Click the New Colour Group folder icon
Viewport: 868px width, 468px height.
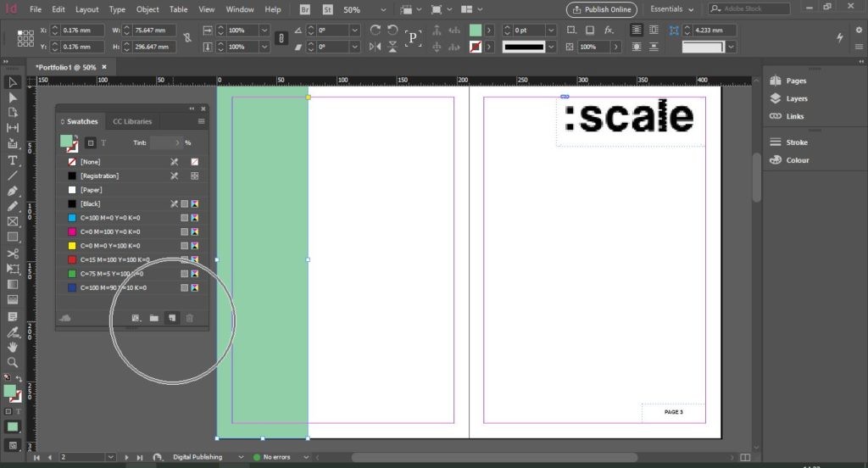click(154, 318)
